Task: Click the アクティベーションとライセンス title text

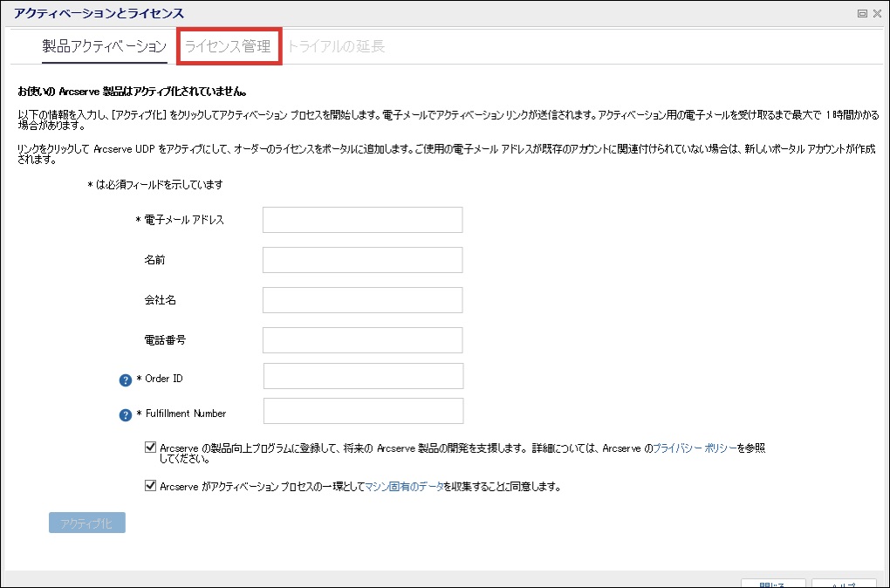Action: point(99,13)
